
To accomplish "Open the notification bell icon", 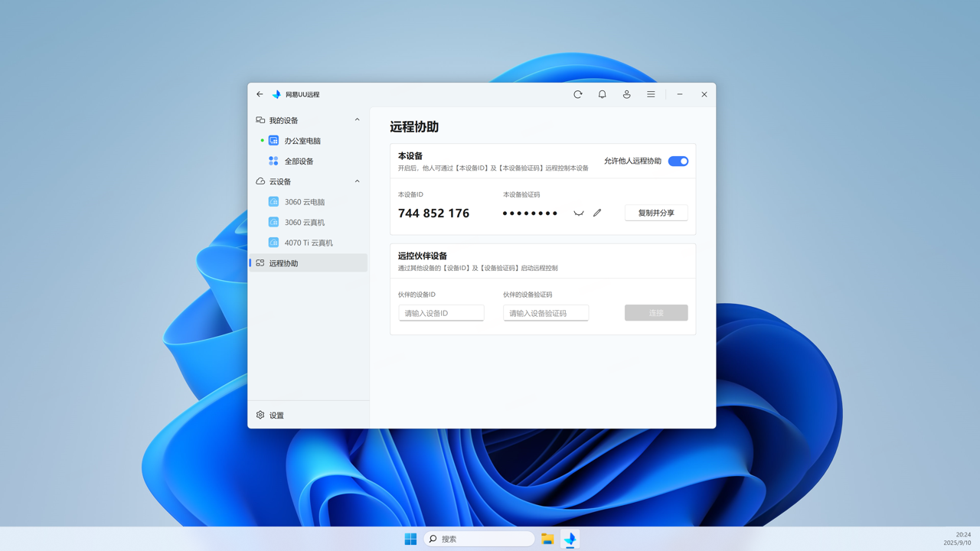I will pos(603,94).
